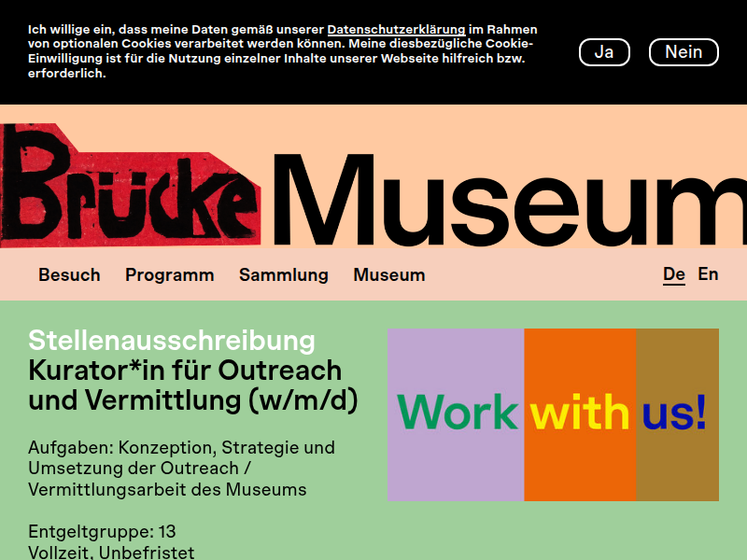Viewport: 747px width, 560px height.
Task: Select the Aufgaben description paragraph
Action: (181, 469)
